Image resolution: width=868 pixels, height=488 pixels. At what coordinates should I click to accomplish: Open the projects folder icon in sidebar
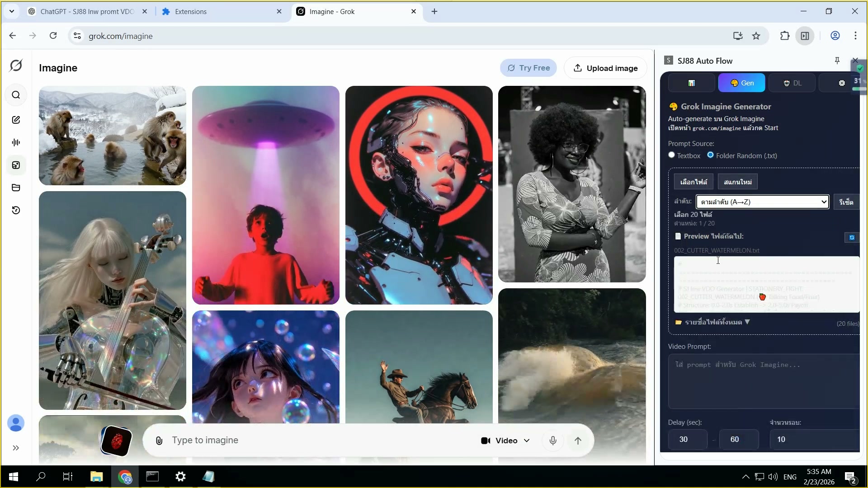coord(16,188)
